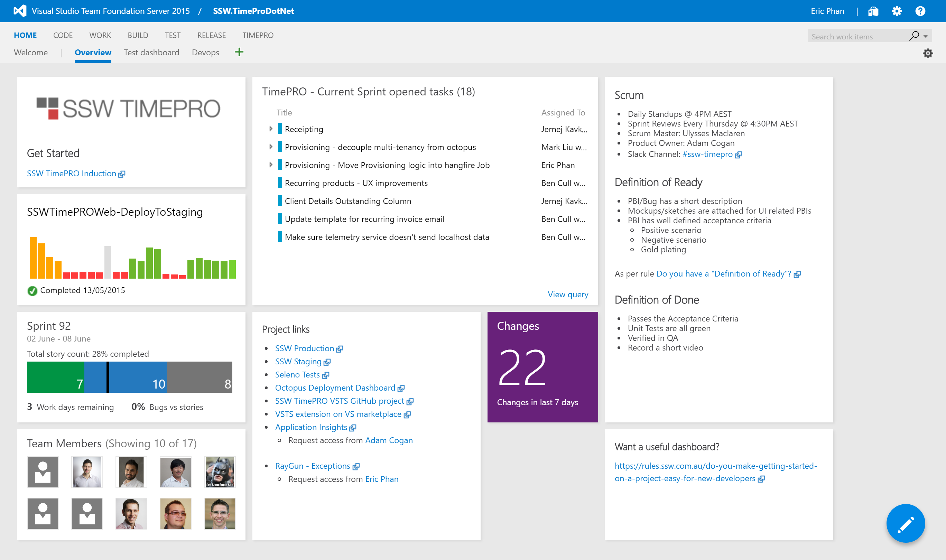This screenshot has width=946, height=560.
Task: Click the Batman team member avatar
Action: click(220, 472)
